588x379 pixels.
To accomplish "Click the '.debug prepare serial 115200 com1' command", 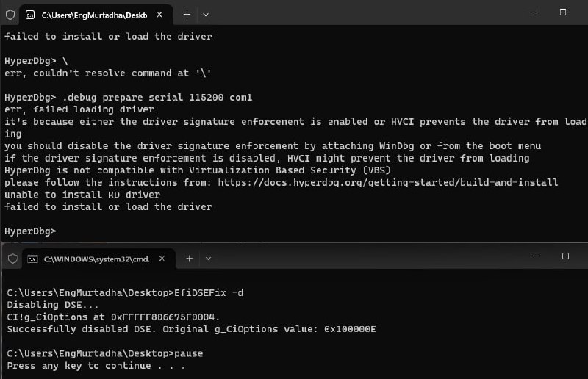I will coord(157,98).
